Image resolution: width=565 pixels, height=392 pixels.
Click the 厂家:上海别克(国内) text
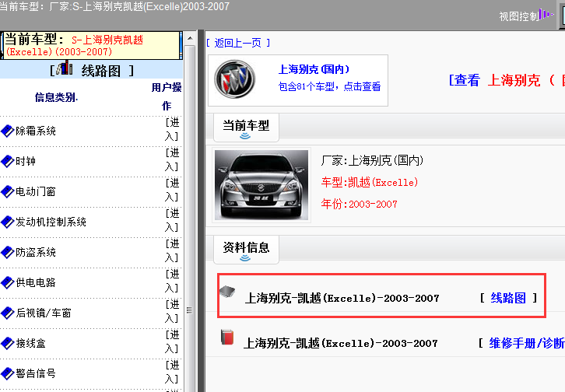pos(372,160)
